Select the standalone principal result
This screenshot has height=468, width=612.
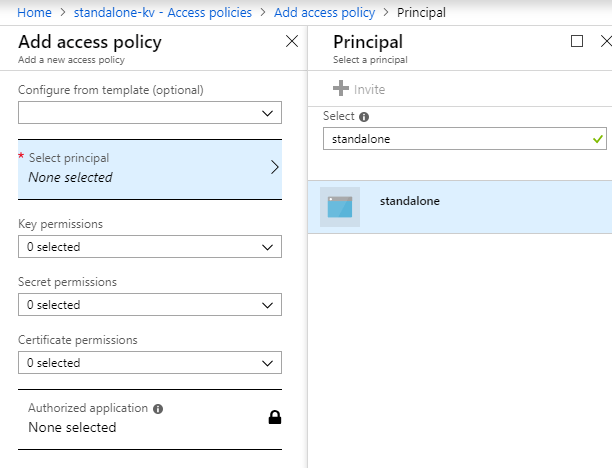click(x=460, y=206)
